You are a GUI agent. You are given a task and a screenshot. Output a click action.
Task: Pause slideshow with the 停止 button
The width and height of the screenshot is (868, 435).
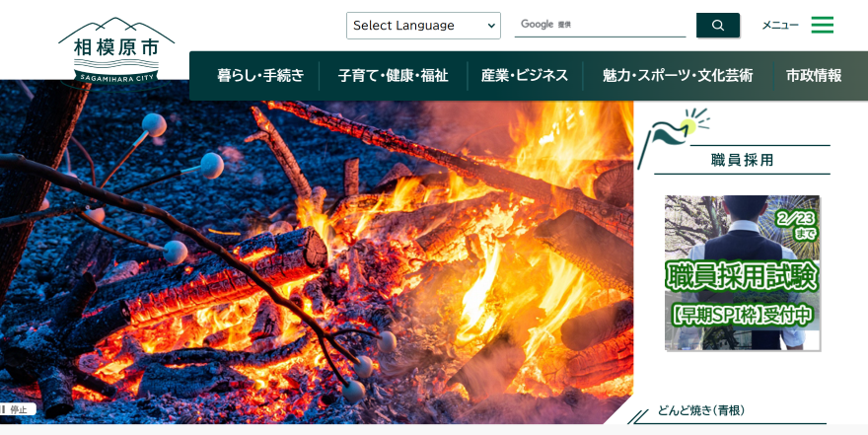click(x=18, y=409)
